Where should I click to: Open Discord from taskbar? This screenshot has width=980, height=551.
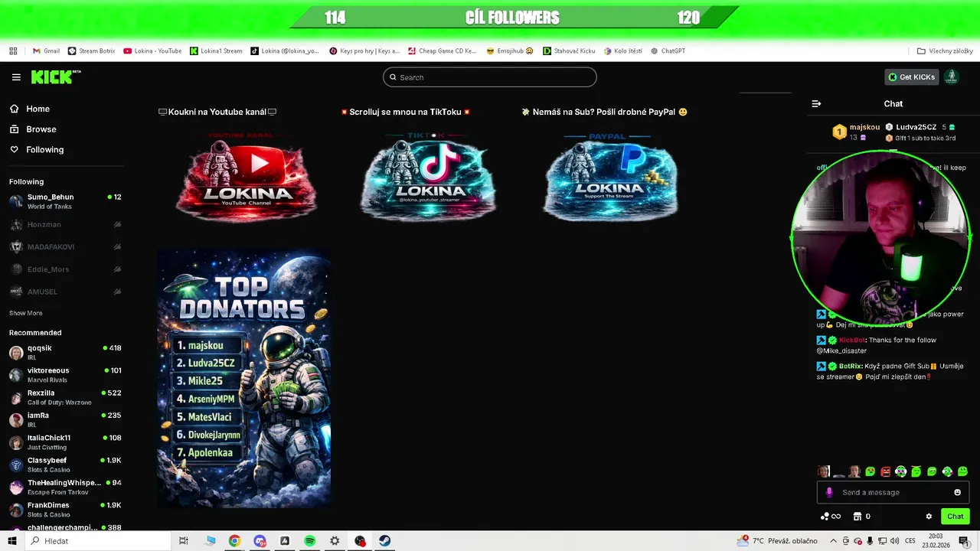click(x=260, y=541)
